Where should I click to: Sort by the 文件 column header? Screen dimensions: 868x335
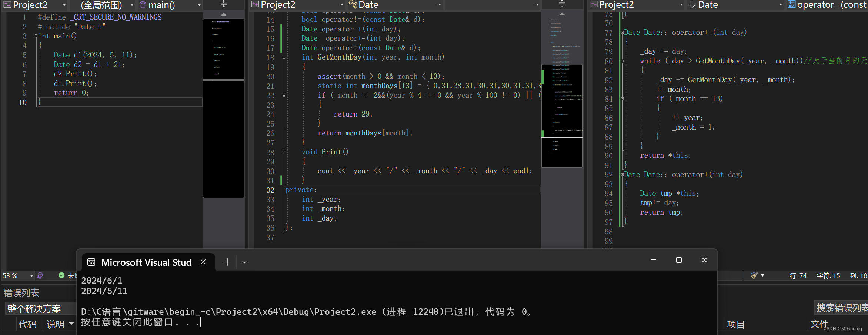point(819,324)
